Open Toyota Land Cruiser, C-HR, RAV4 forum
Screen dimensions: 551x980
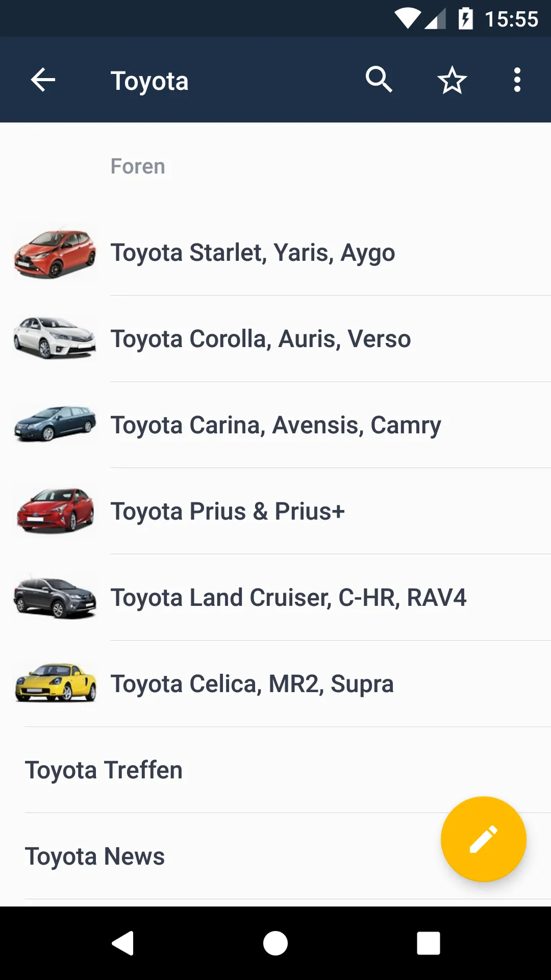click(288, 598)
